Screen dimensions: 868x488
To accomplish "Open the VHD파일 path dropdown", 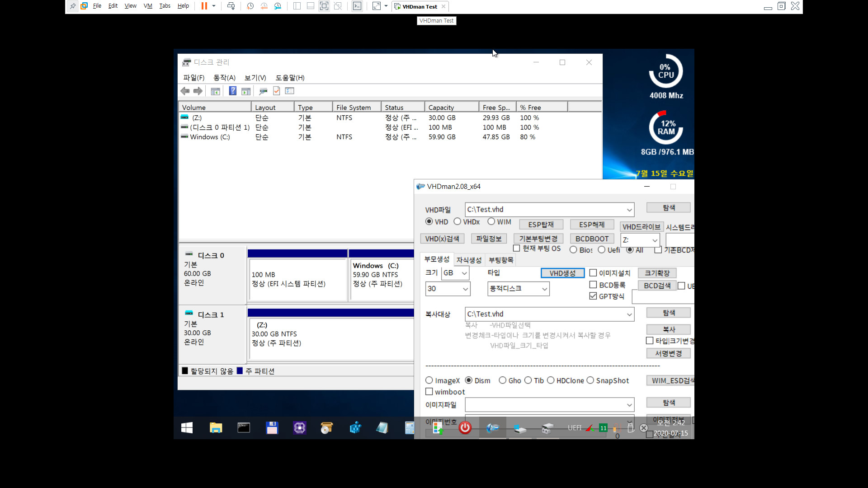I will [x=629, y=210].
